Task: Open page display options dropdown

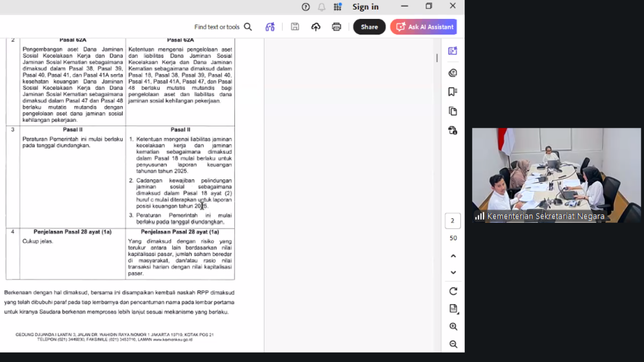Action: click(x=453, y=309)
